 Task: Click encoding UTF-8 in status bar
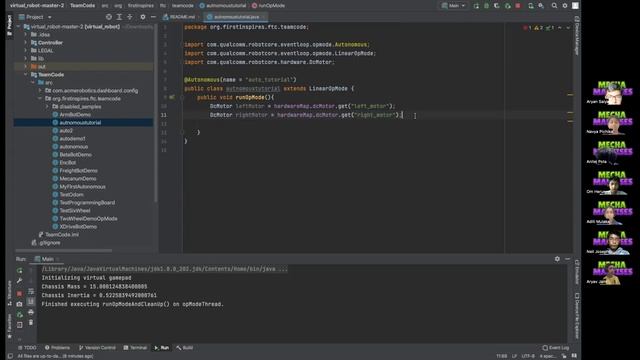[528, 356]
